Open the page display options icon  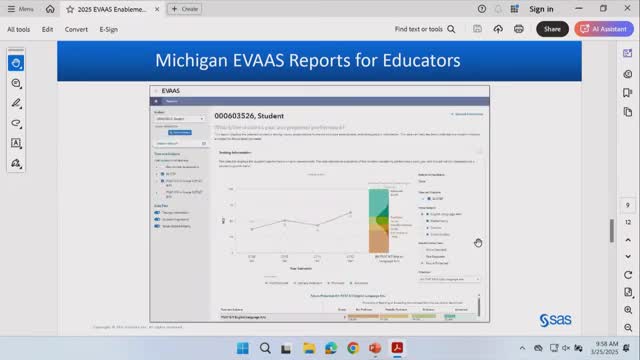pos(628,292)
